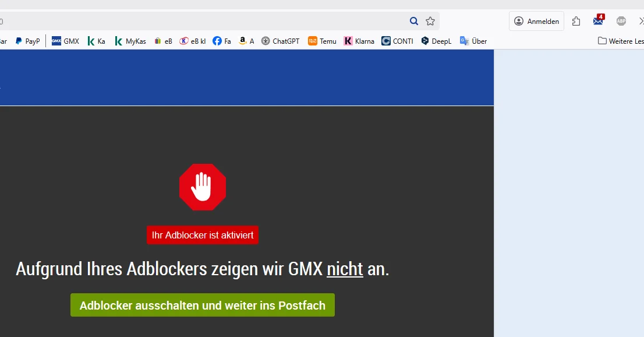Open the GMX bookmark
Screen dimensions: 644x337
65,41
